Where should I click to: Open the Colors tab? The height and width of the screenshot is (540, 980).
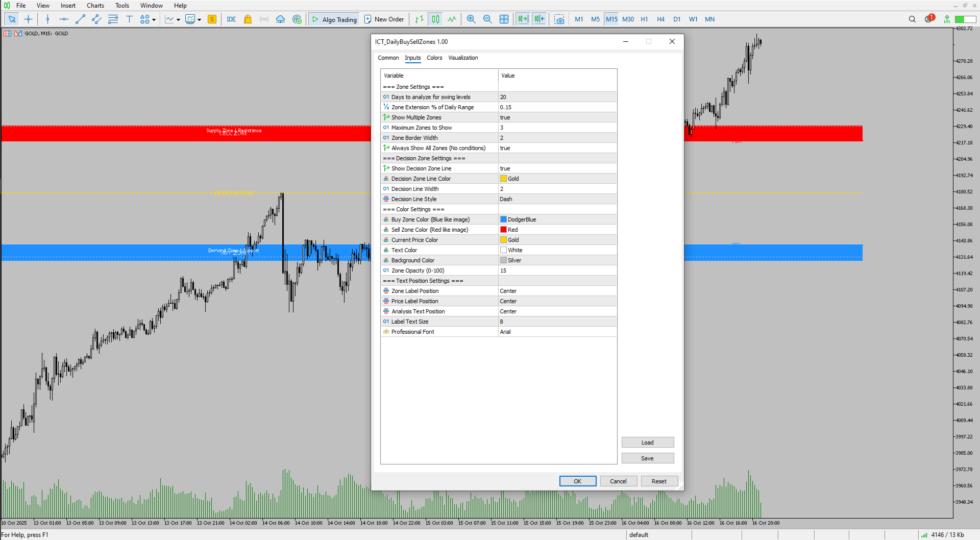pyautogui.click(x=434, y=58)
